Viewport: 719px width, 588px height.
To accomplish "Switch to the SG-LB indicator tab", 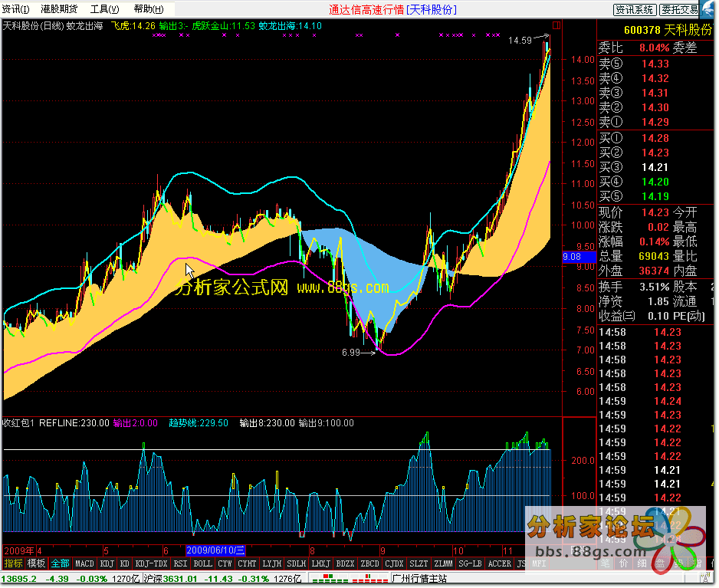I will pos(471,563).
